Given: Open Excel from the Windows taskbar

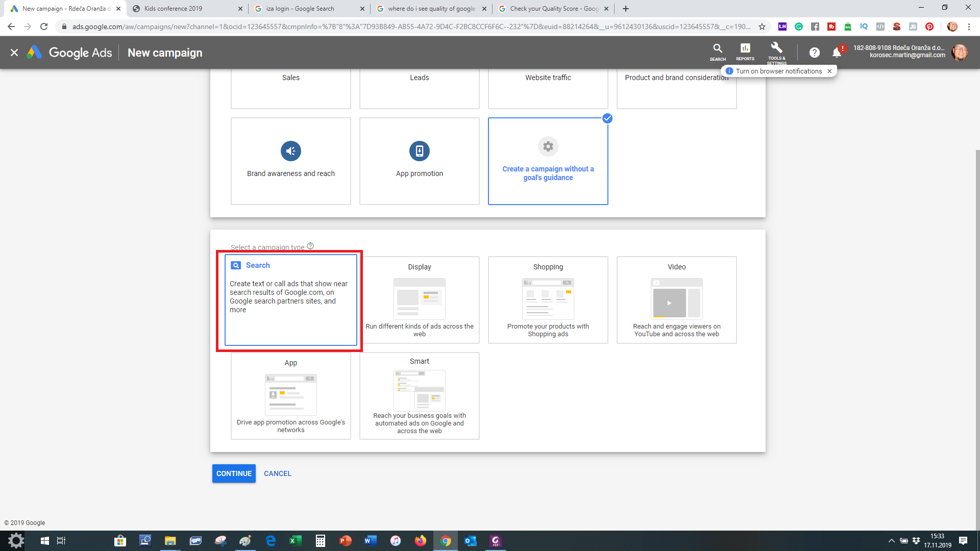Looking at the screenshot, I should pyautogui.click(x=296, y=541).
